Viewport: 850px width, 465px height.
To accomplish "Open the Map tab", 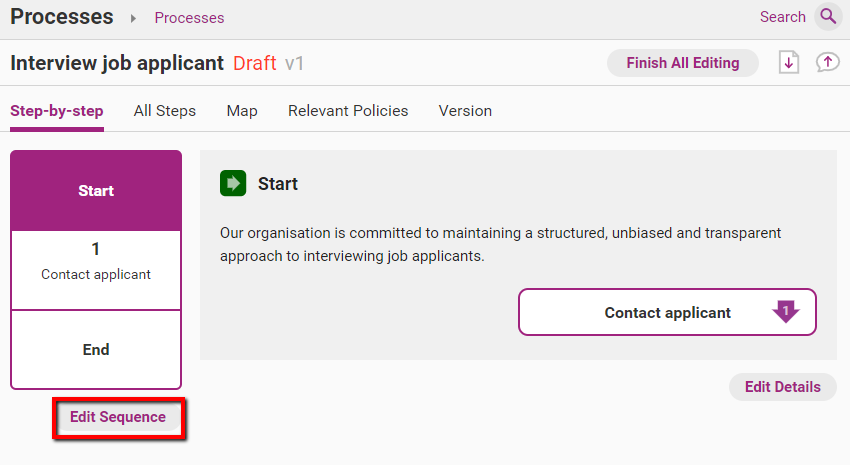I will click(x=242, y=111).
